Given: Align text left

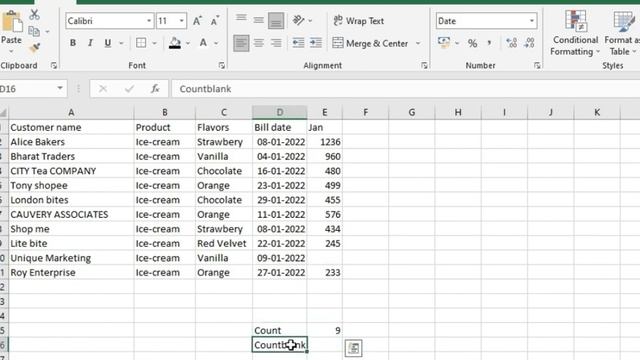Looking at the screenshot, I should pyautogui.click(x=241, y=43).
